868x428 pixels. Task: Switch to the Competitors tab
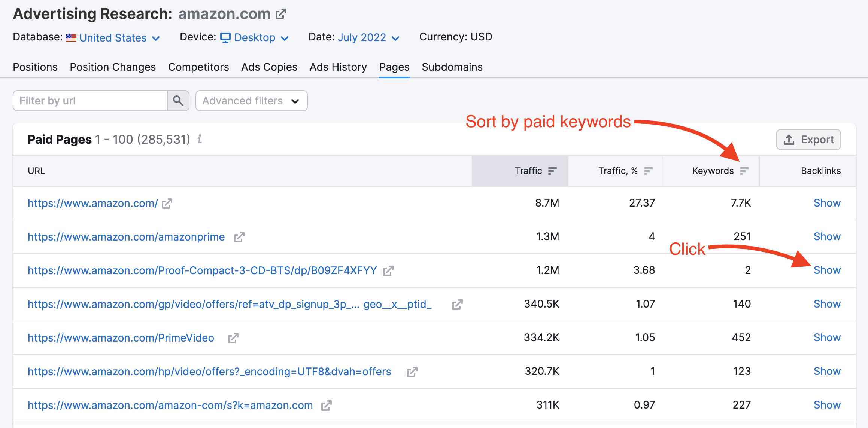[x=198, y=67]
